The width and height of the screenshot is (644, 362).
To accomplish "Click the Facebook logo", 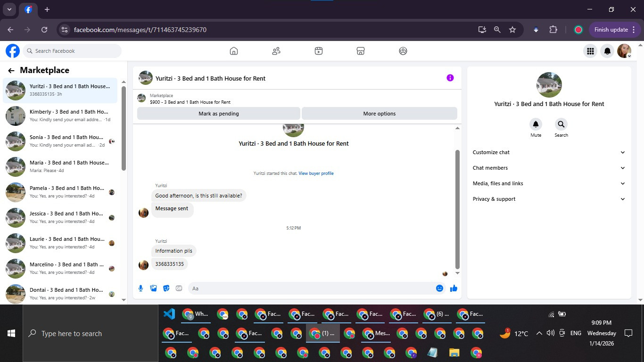I will 13,51.
